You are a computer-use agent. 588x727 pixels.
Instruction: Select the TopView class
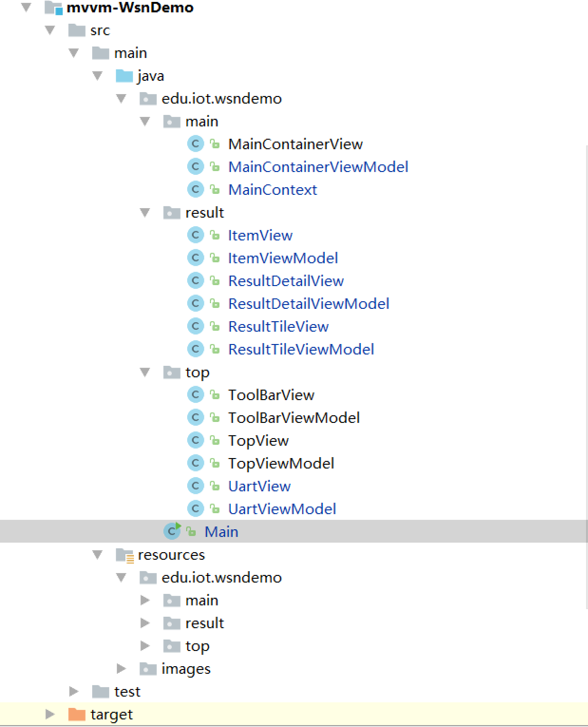pyautogui.click(x=258, y=440)
